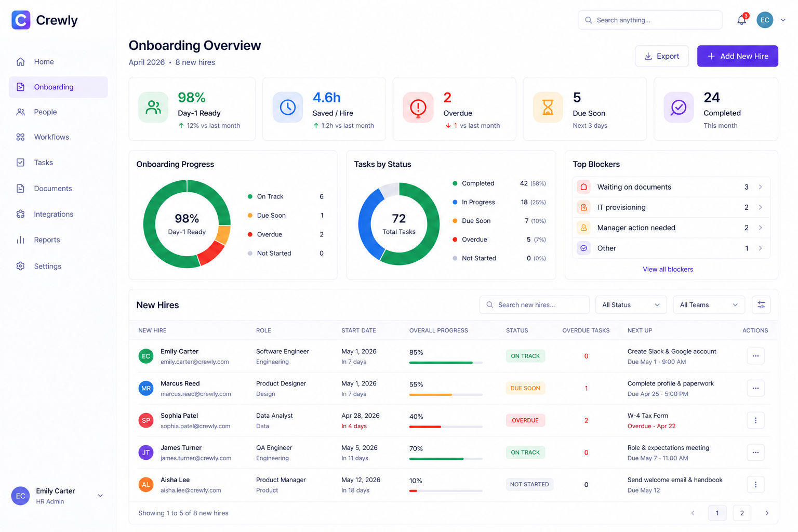
Task: Expand the Waiting on documents chevron
Action: 760,187
